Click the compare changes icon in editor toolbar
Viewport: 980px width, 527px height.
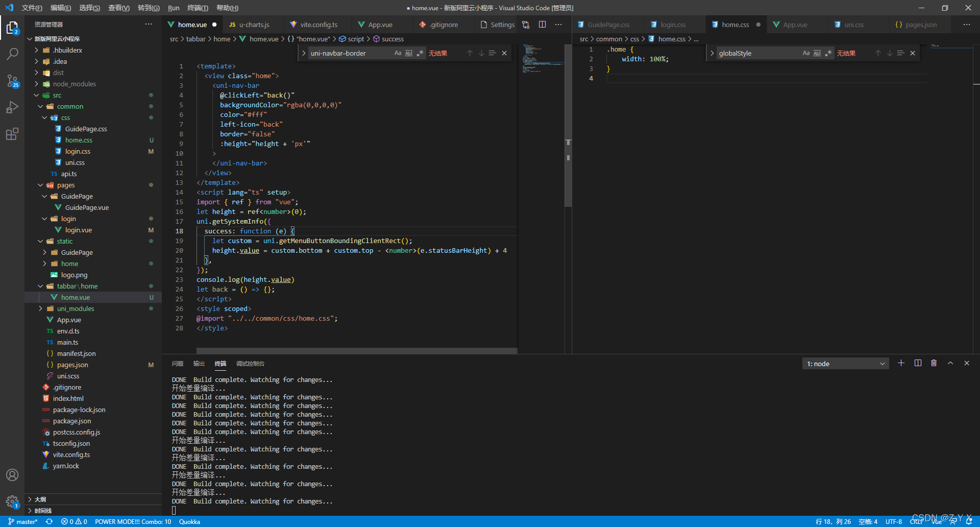point(526,25)
